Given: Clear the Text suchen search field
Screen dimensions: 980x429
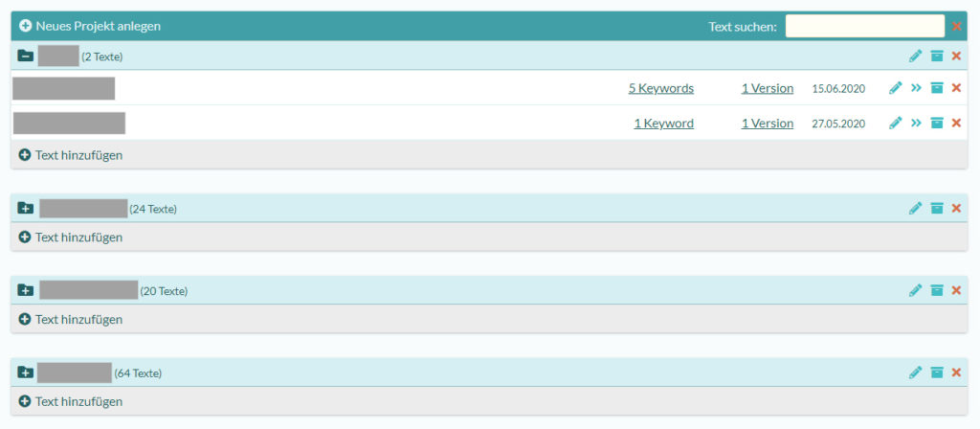Looking at the screenshot, I should click(956, 26).
